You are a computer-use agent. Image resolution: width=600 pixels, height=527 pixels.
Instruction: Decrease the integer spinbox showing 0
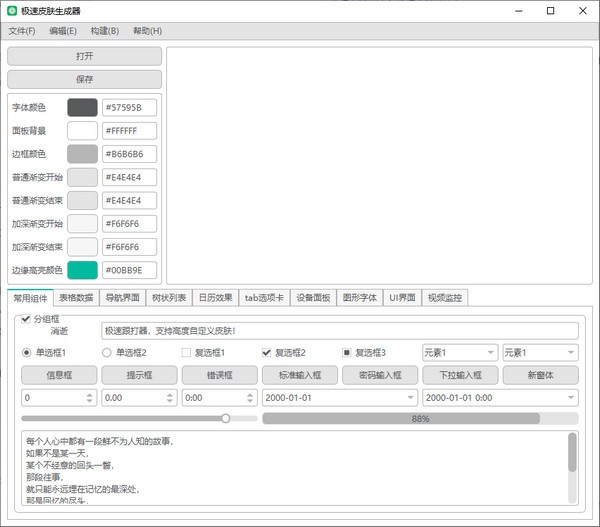[89, 401]
